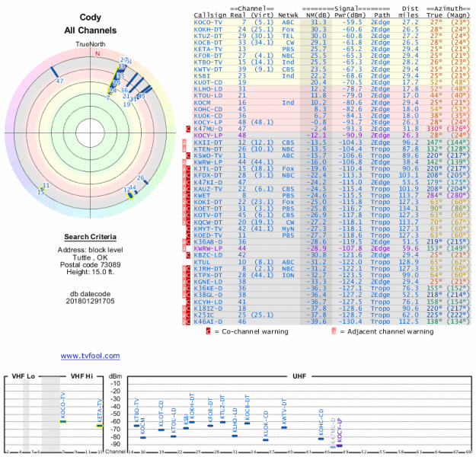Click the KFDX-DT callsign
Screen dimensions: 476x457
tap(208, 175)
